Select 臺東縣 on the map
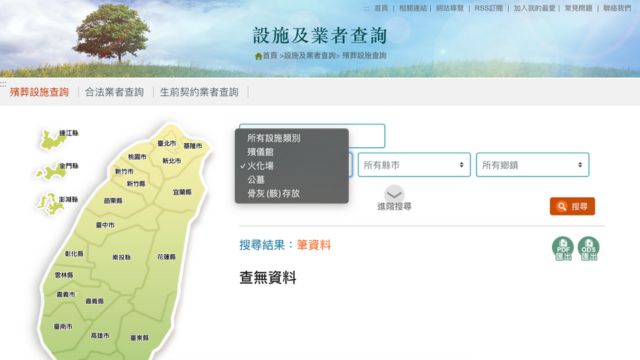This screenshot has width=640, height=360. point(140,338)
